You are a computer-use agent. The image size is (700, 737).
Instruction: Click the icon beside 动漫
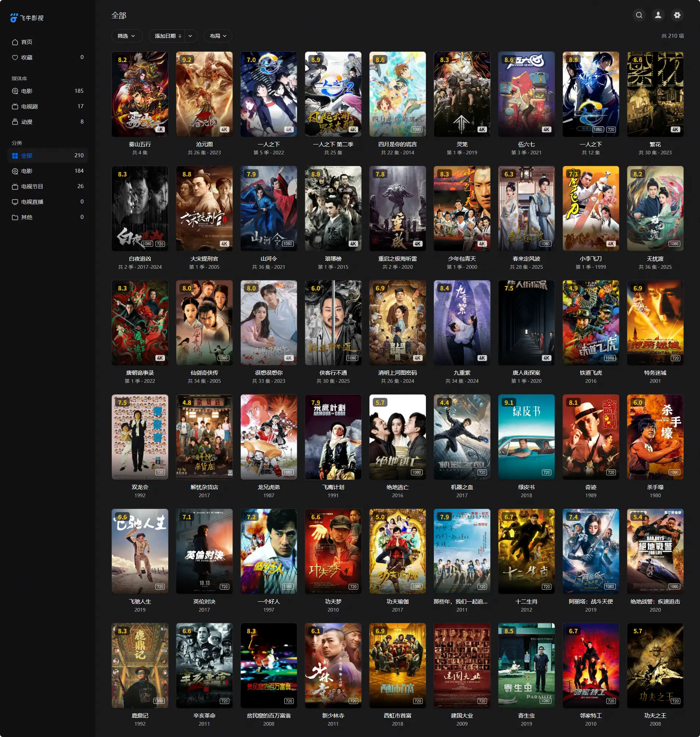[x=15, y=122]
